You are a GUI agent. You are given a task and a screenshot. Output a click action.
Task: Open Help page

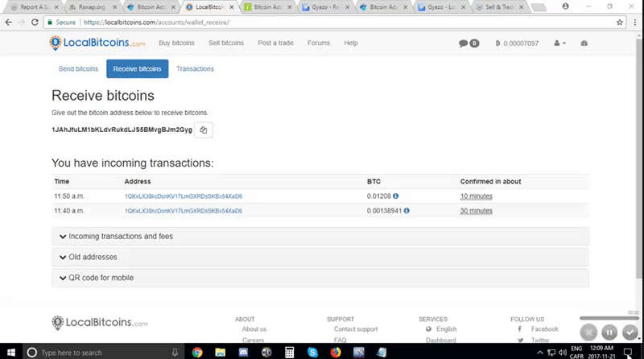[x=351, y=43]
